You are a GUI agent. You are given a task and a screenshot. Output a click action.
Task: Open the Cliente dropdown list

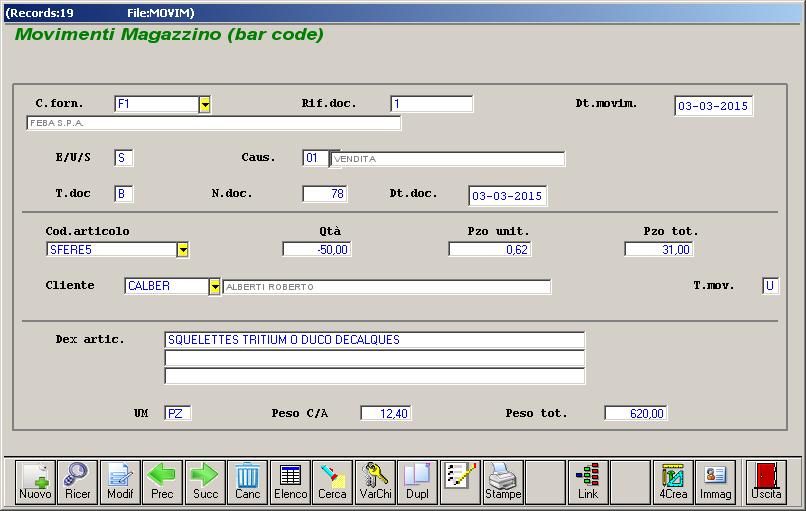(215, 287)
